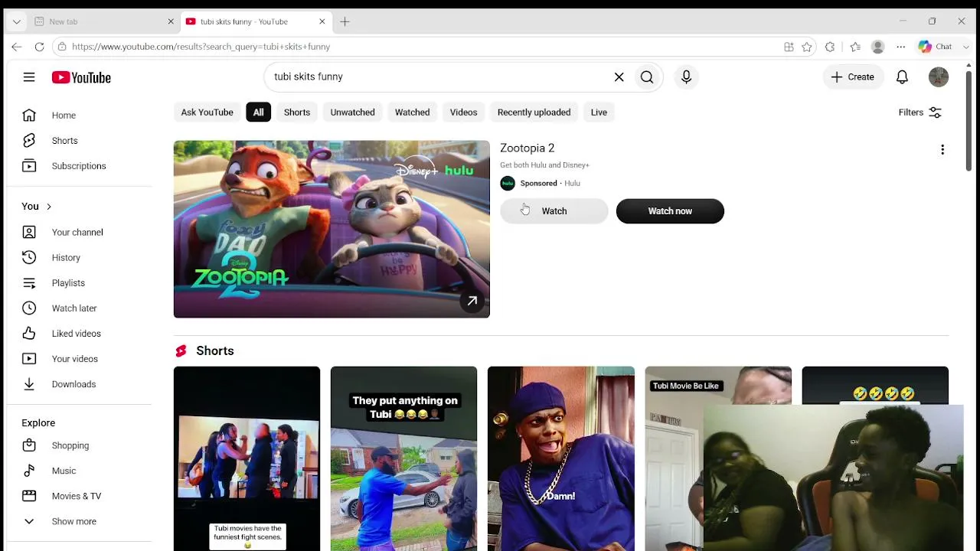Go back with the browser back arrow
980x551 pixels.
coord(17,47)
